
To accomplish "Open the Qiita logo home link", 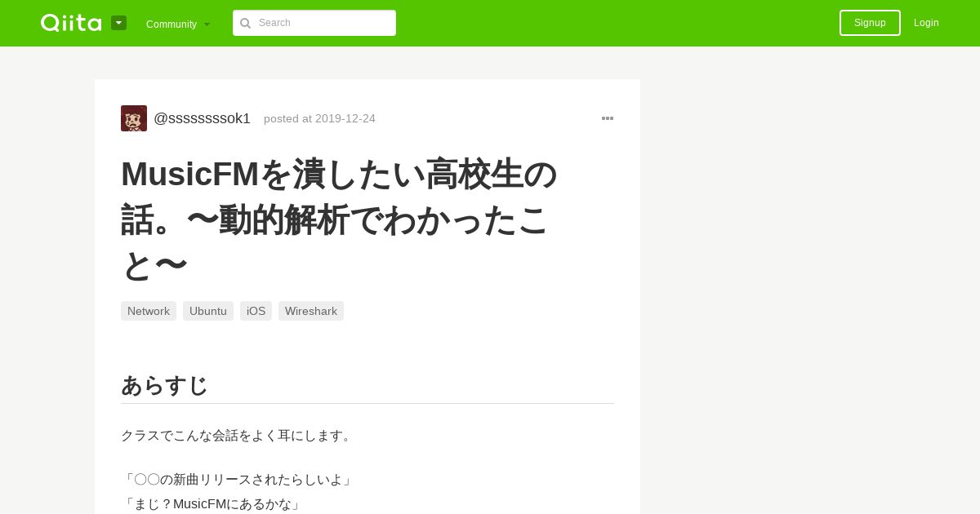I will 71,23.
